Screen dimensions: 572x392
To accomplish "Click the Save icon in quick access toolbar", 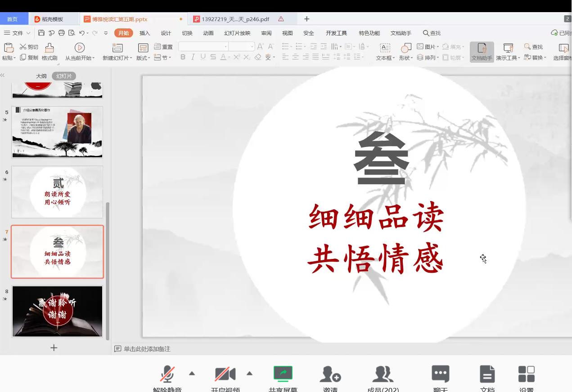I will 41,33.
